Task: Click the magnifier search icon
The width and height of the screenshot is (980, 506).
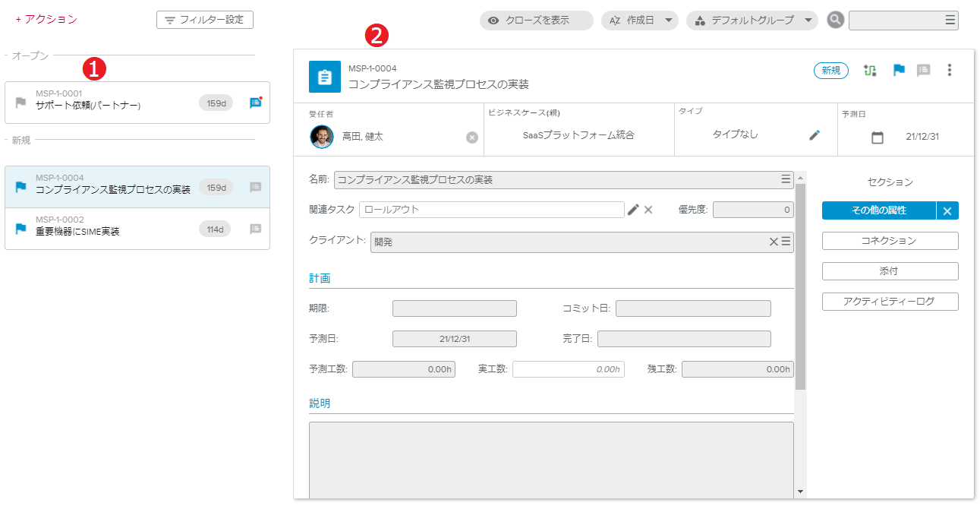Action: tap(836, 21)
